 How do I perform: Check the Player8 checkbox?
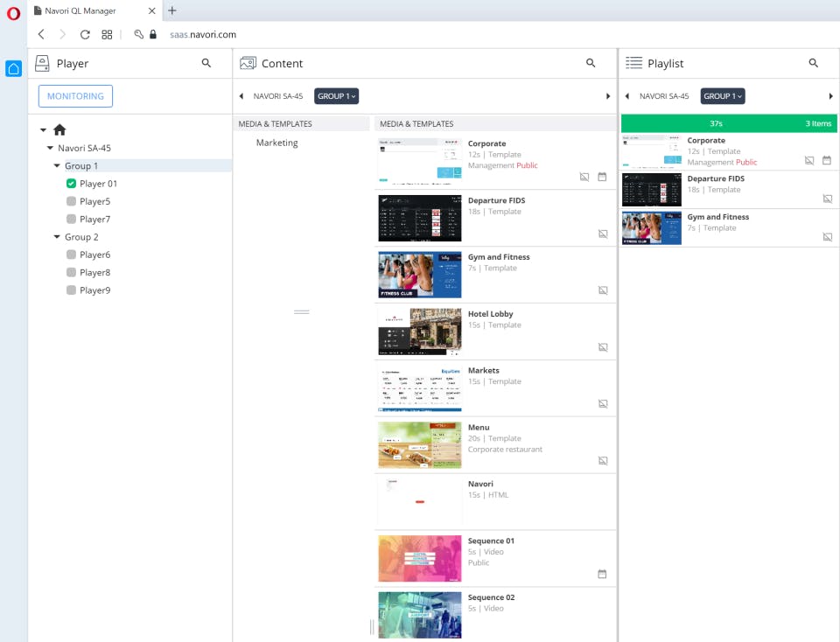pyautogui.click(x=71, y=272)
